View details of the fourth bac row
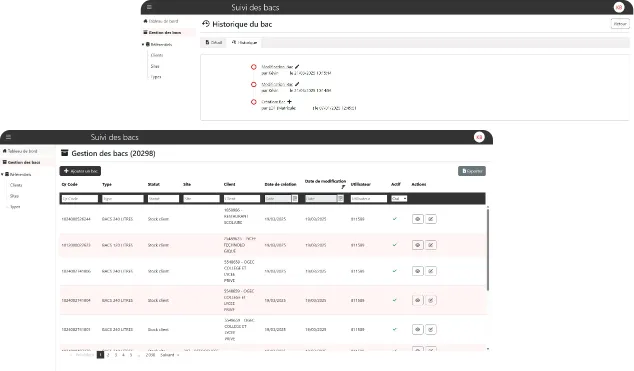 (418, 300)
